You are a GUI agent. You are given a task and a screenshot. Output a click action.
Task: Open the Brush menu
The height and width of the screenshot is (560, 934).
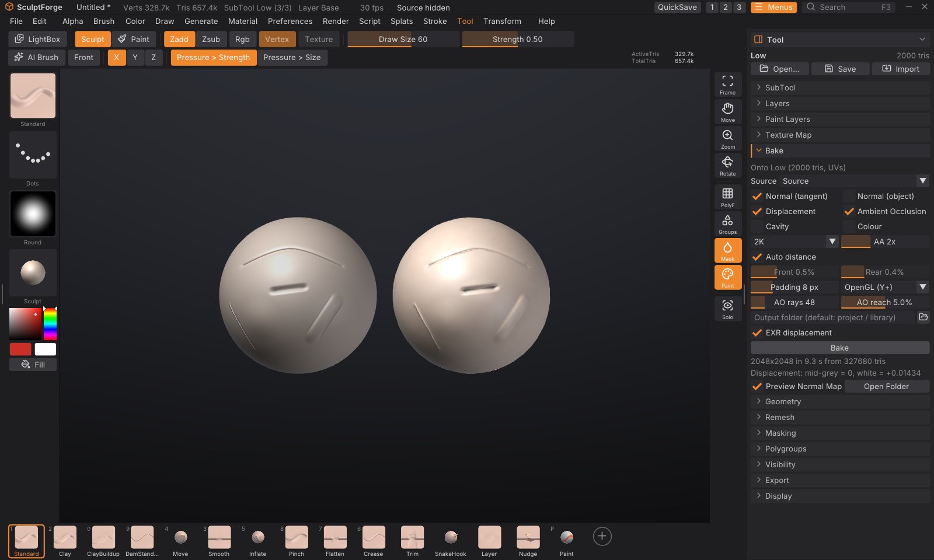point(104,21)
